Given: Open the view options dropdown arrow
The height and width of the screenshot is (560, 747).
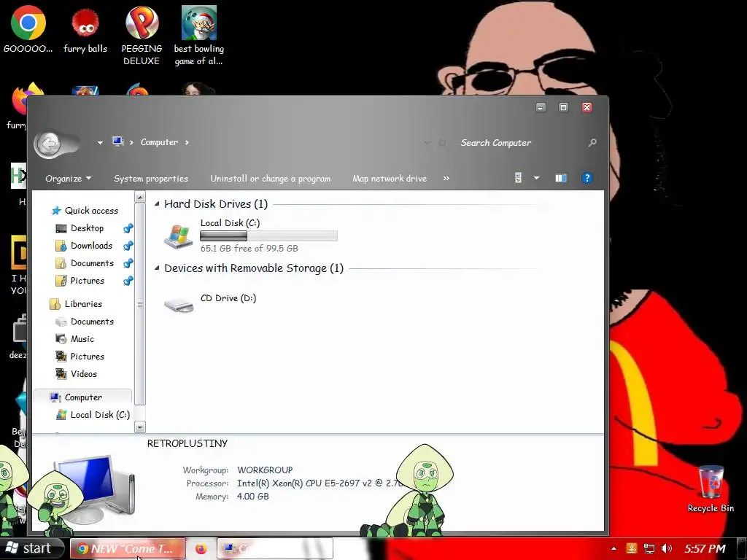Looking at the screenshot, I should click(536, 178).
